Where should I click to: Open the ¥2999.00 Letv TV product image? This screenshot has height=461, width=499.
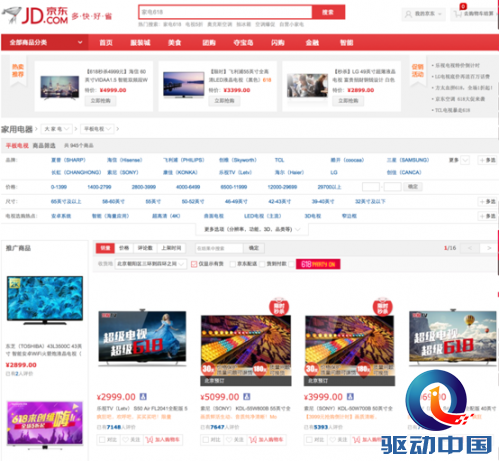click(x=142, y=337)
